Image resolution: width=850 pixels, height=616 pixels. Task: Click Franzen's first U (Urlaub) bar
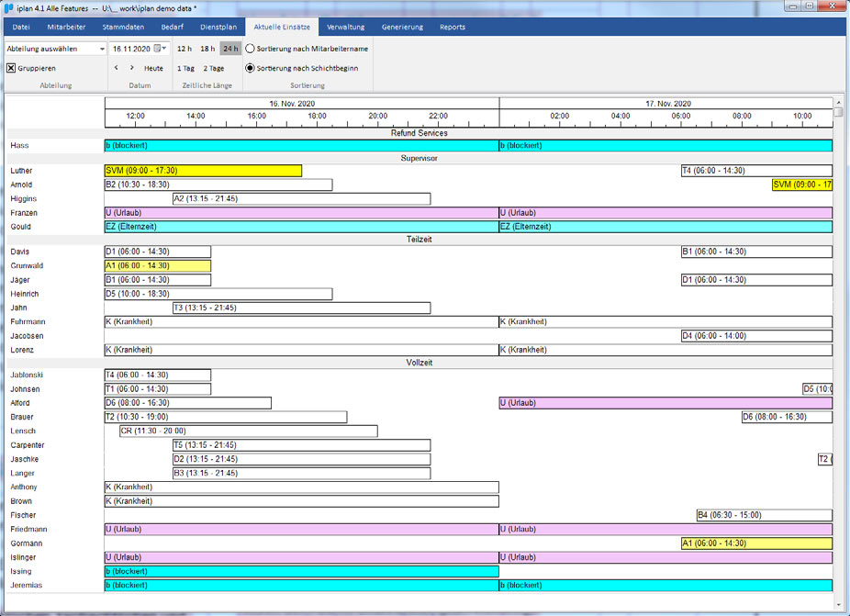(x=301, y=213)
